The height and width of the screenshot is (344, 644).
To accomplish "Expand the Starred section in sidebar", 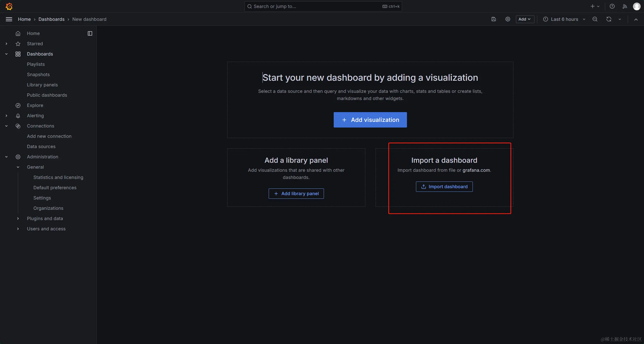I will [6, 44].
